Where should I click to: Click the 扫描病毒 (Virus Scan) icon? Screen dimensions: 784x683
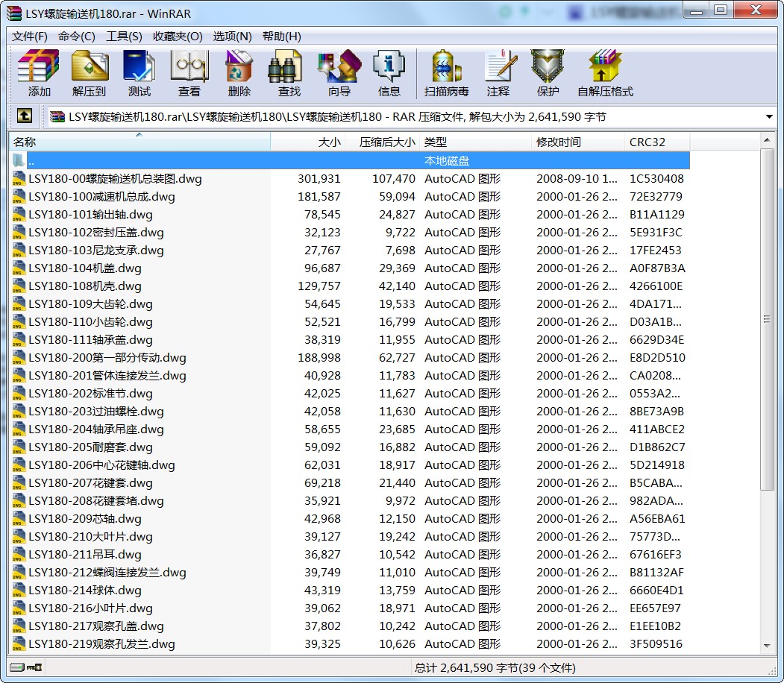click(x=447, y=66)
